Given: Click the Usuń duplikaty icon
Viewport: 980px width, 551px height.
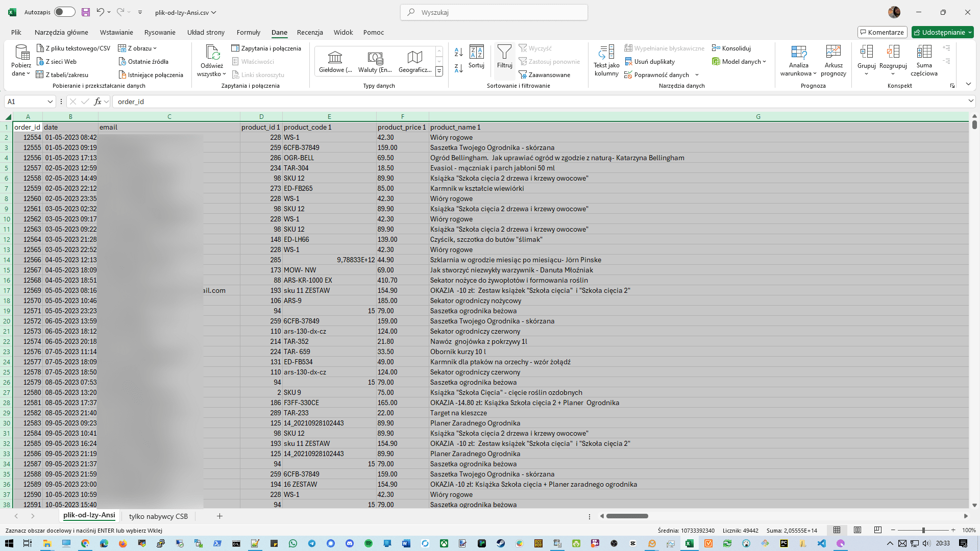Looking at the screenshot, I should (x=628, y=62).
